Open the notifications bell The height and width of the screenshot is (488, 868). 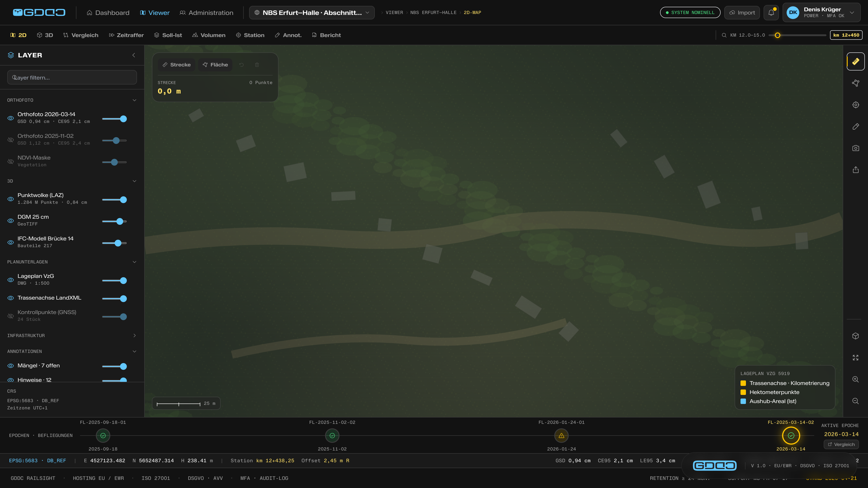[771, 12]
